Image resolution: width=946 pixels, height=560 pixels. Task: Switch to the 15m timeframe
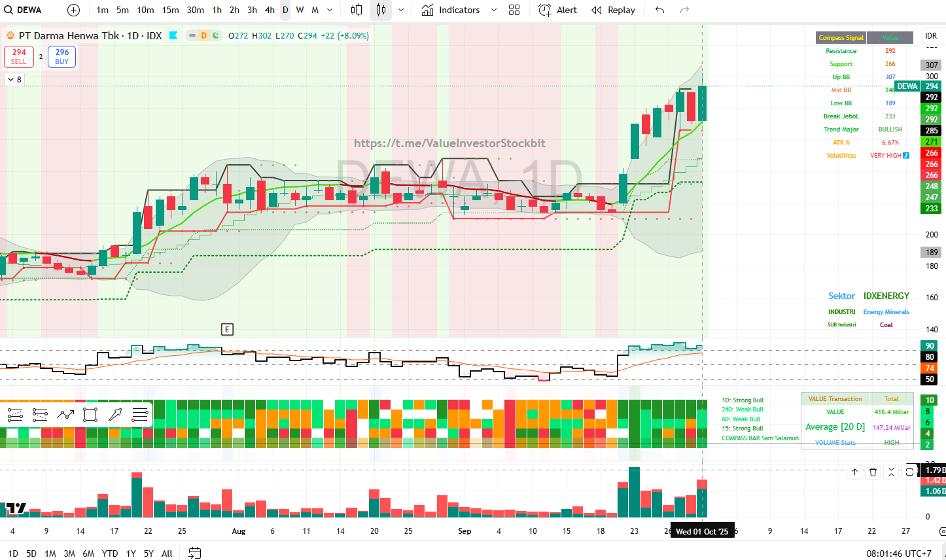[171, 10]
